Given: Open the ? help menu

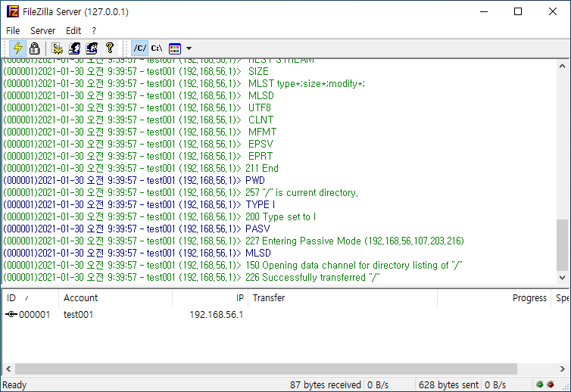Looking at the screenshot, I should (94, 30).
